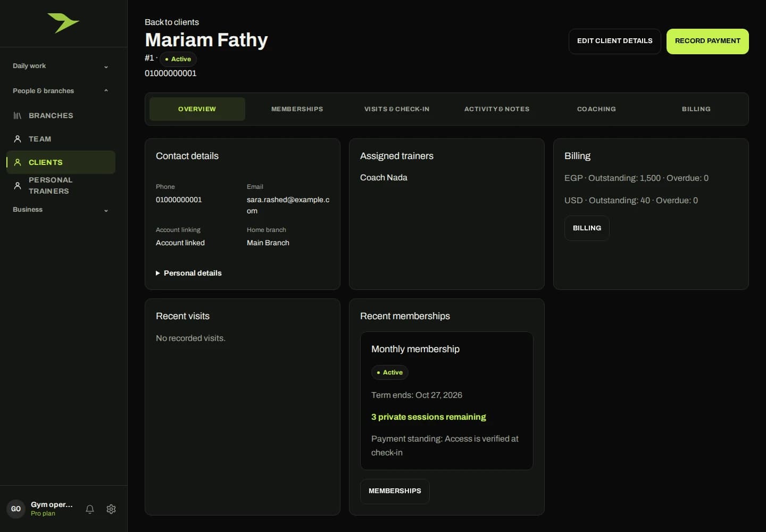
Task: Click the Personal Trainers person icon
Action: pos(18,186)
